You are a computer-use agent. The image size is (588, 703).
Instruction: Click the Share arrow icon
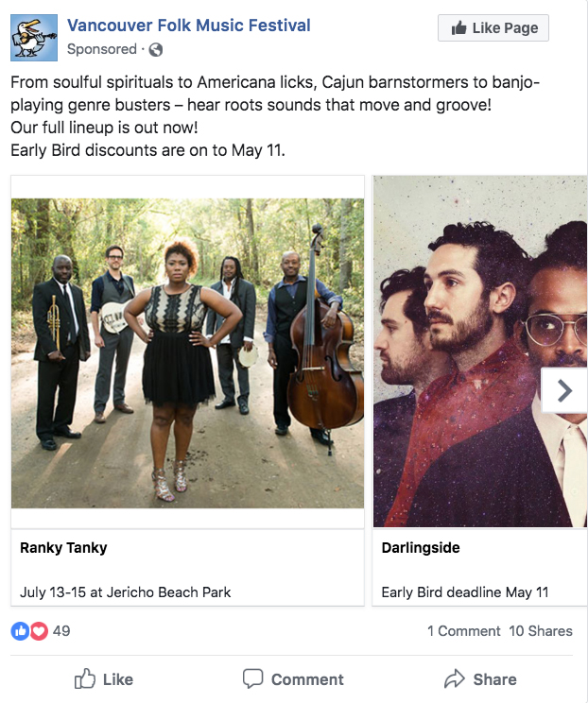pyautogui.click(x=455, y=678)
